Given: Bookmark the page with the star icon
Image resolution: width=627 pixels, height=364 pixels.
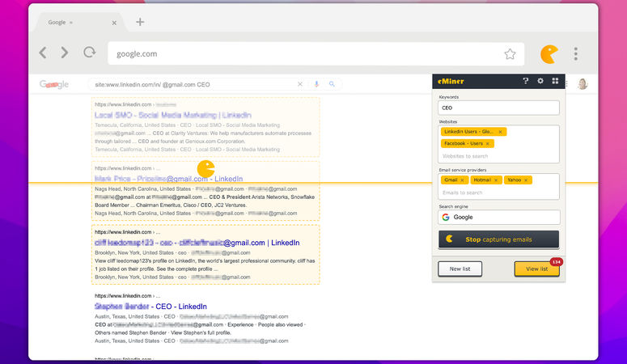Looking at the screenshot, I should [x=510, y=54].
